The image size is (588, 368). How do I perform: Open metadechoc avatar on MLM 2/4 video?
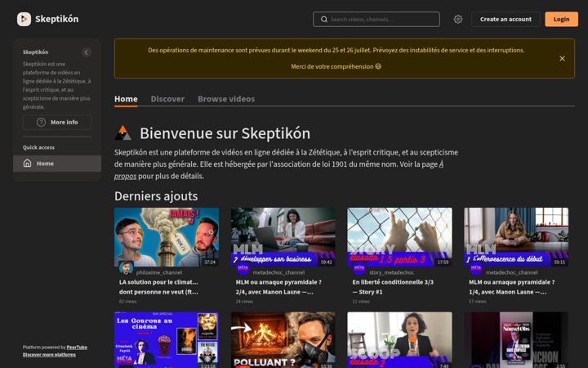click(243, 267)
